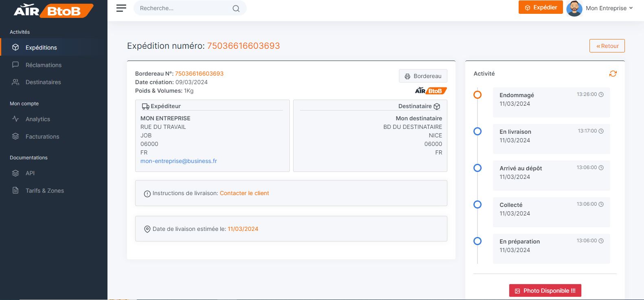The image size is (644, 300).
Task: Click the hamburger menu icon
Action: (121, 8)
